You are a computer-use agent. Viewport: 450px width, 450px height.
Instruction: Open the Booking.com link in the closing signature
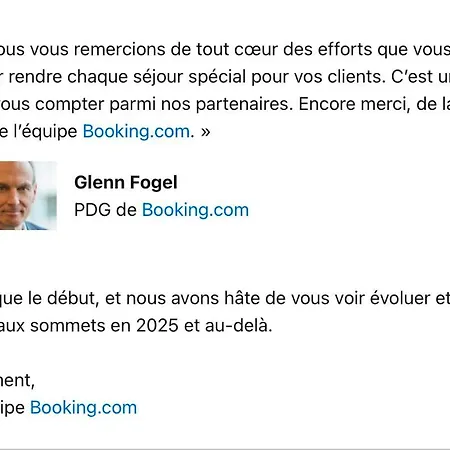click(83, 407)
